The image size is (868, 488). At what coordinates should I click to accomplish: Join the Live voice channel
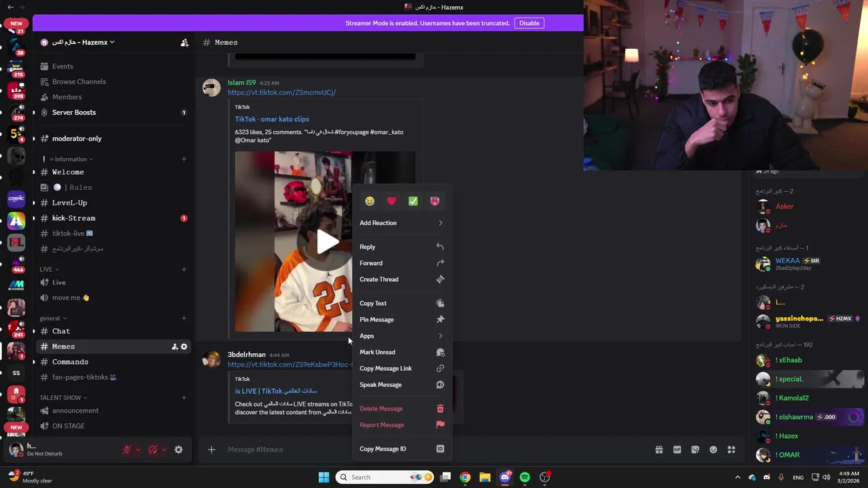tap(114, 283)
